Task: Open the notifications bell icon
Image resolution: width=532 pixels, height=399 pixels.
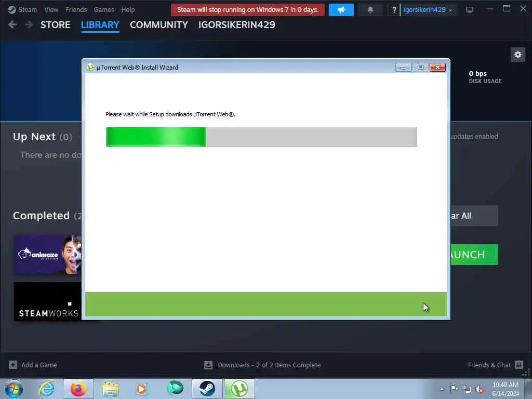Action: [370, 10]
